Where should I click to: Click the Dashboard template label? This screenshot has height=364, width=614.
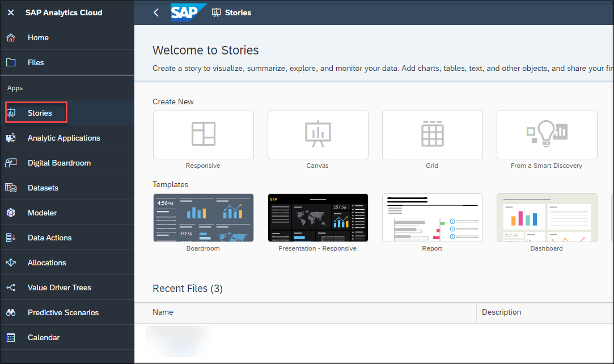click(x=547, y=248)
